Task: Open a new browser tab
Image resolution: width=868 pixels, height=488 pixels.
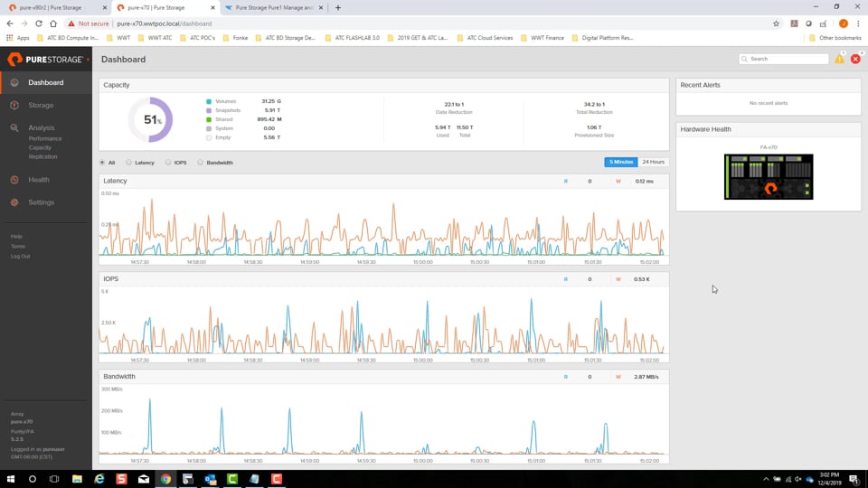Action: (x=337, y=8)
